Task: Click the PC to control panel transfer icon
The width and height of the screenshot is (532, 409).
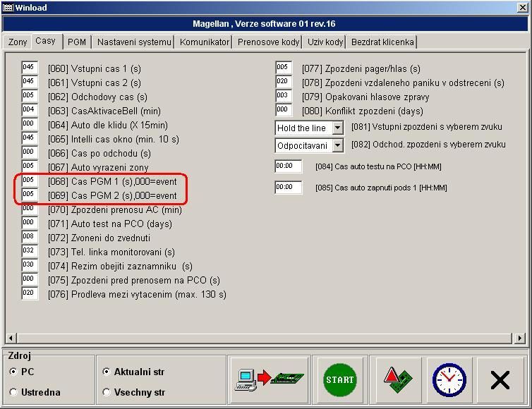Action: pos(271,380)
